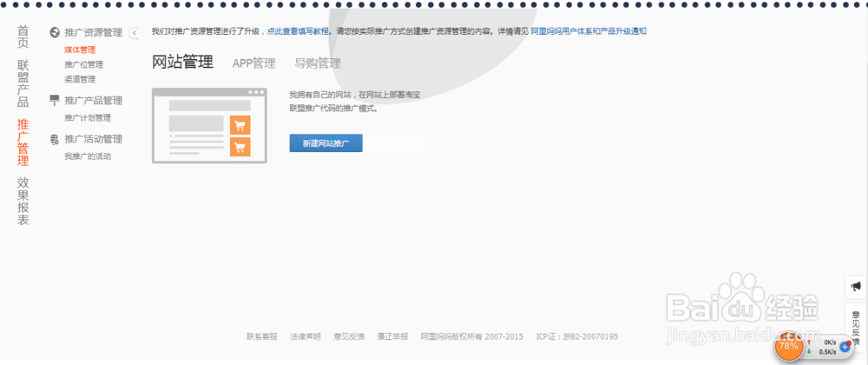
Task: Click the 阿里妈妈版权所有 2007-2015 footer text
Action: 471,336
